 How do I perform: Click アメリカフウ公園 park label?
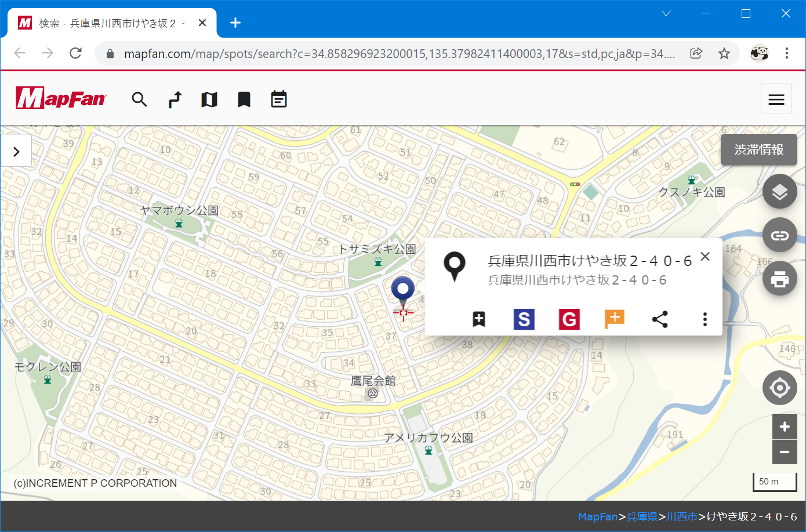[x=429, y=438]
